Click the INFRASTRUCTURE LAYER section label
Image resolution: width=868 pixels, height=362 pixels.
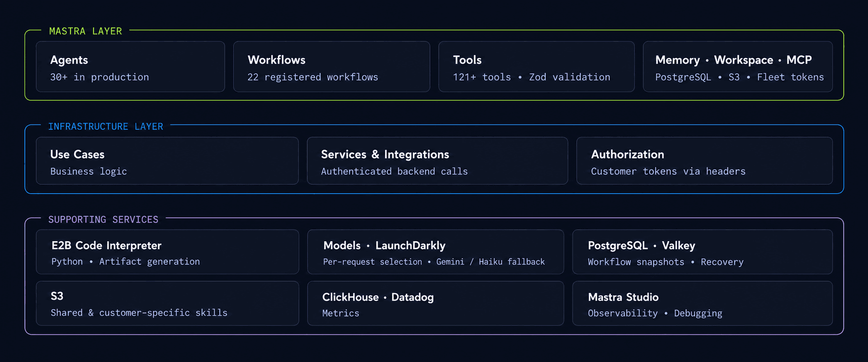pyautogui.click(x=106, y=127)
